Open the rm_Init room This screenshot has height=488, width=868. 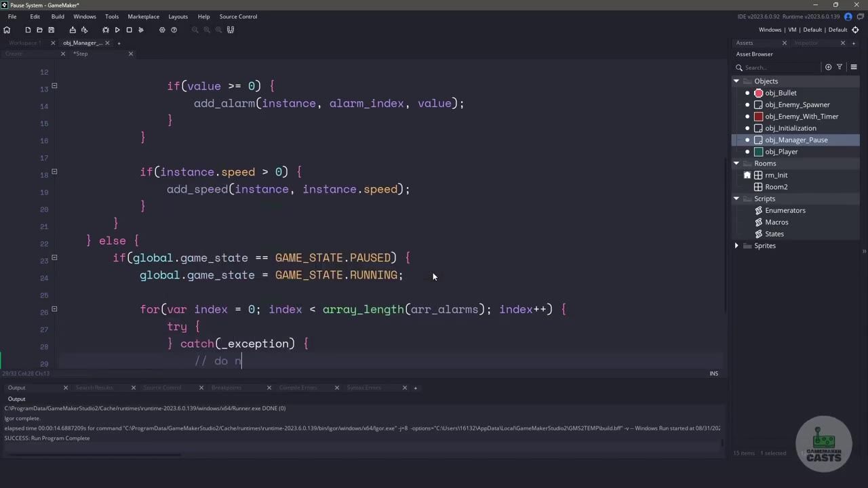[x=776, y=175]
